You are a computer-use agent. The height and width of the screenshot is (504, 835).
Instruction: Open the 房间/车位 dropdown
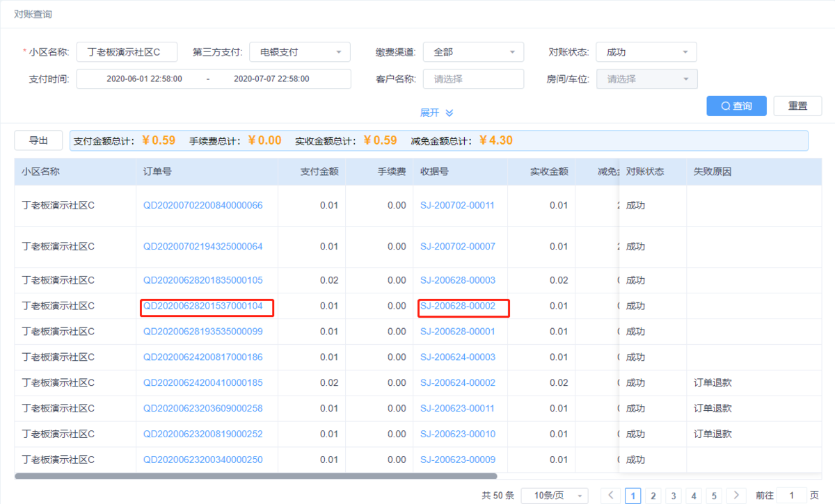tap(646, 79)
